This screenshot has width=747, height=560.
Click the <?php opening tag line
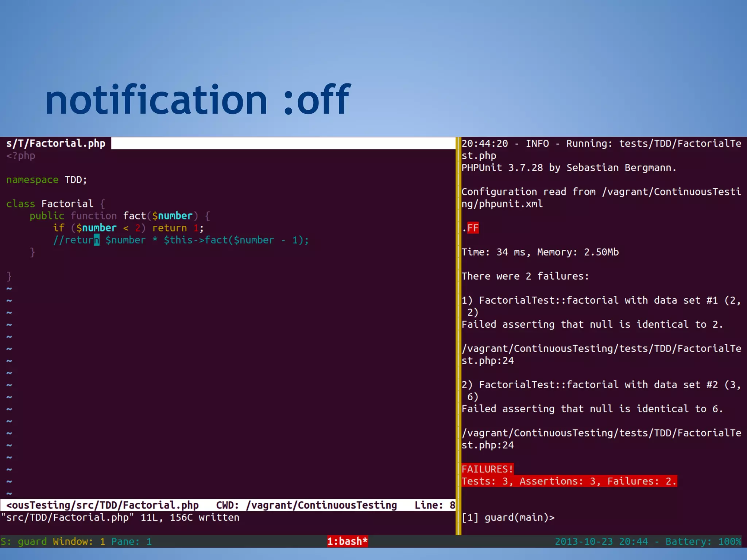point(21,156)
